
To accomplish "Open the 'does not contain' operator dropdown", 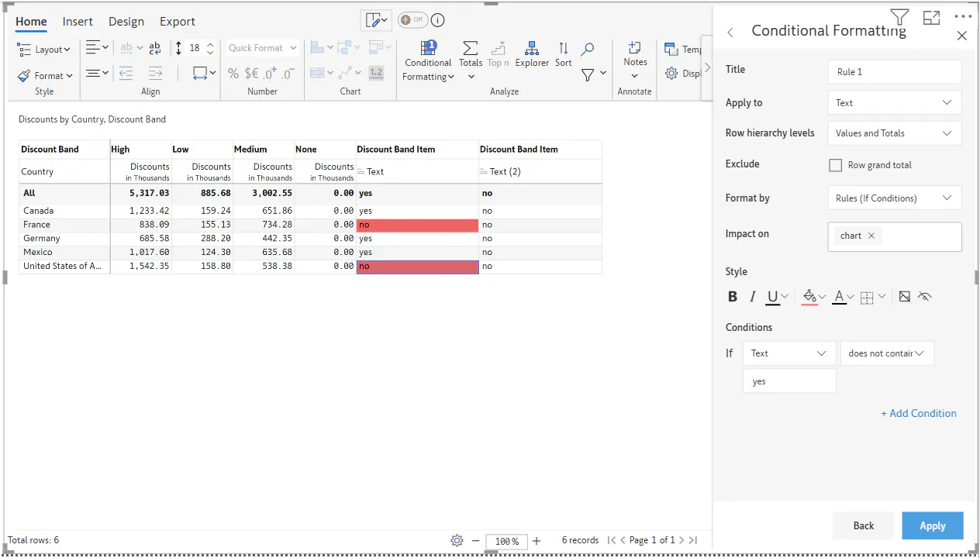I will 887,353.
